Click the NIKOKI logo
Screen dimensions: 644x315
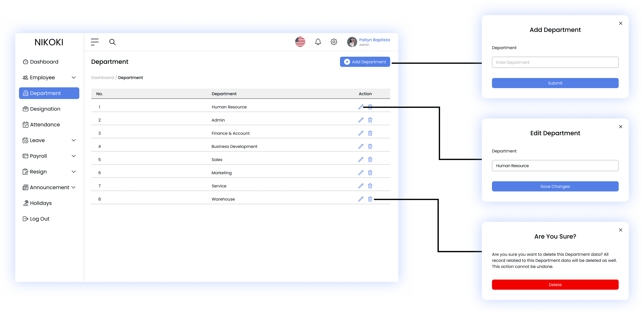pyautogui.click(x=49, y=42)
